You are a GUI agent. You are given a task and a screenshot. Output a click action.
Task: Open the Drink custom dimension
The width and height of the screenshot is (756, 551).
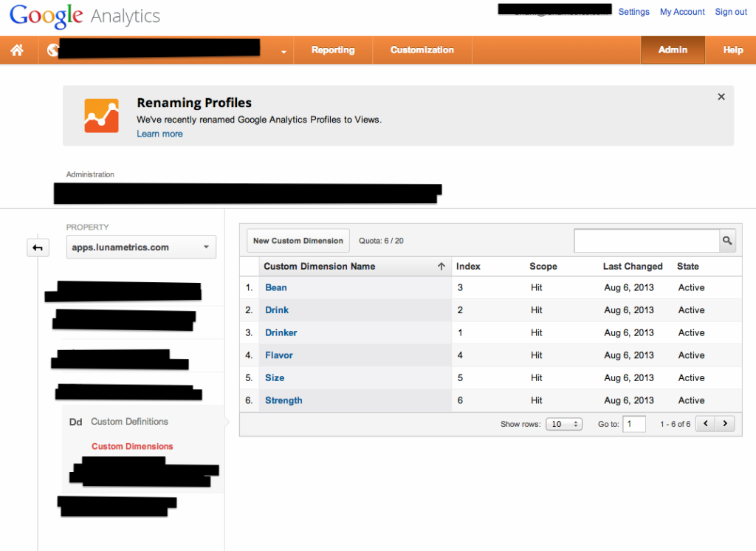click(x=277, y=310)
